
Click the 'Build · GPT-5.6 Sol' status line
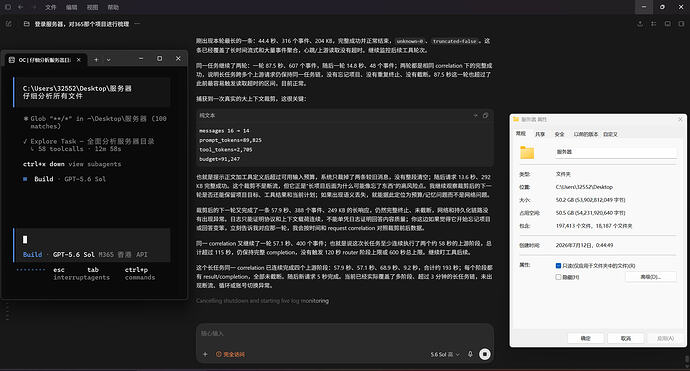(64, 179)
